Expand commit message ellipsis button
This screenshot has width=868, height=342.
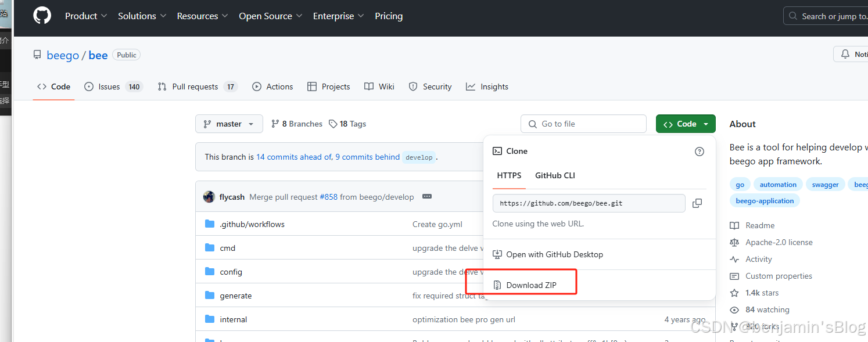[x=427, y=196]
